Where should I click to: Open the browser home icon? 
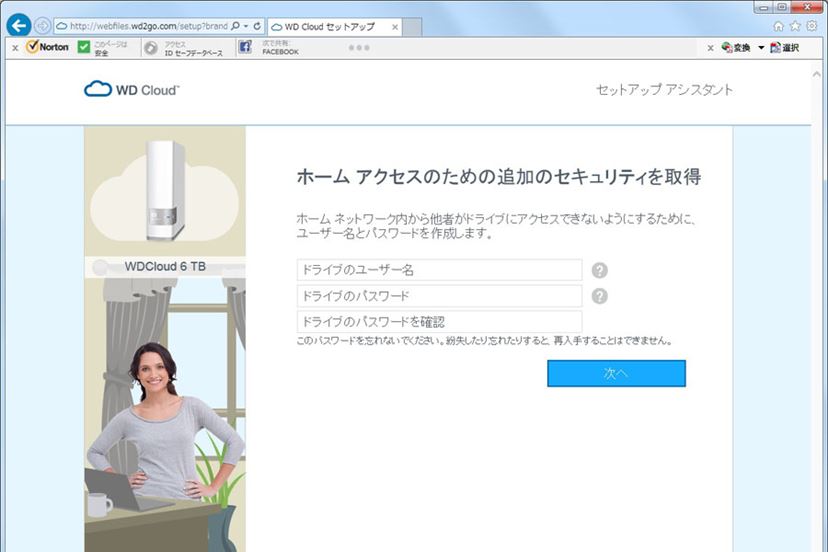click(x=778, y=26)
